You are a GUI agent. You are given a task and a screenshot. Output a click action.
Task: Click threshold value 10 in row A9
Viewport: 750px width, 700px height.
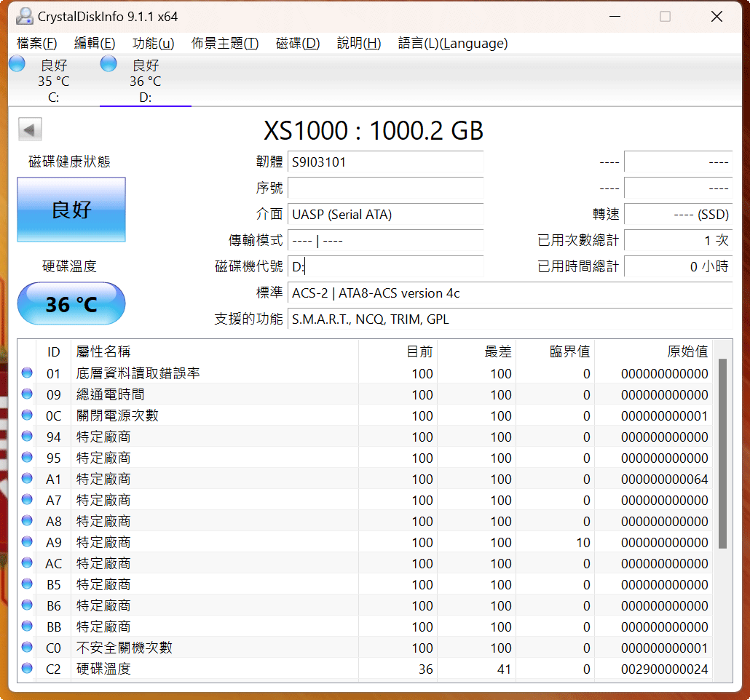click(583, 542)
